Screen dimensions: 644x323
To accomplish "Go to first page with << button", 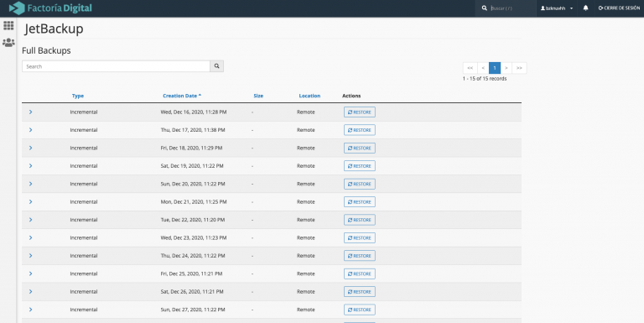I will coord(470,68).
